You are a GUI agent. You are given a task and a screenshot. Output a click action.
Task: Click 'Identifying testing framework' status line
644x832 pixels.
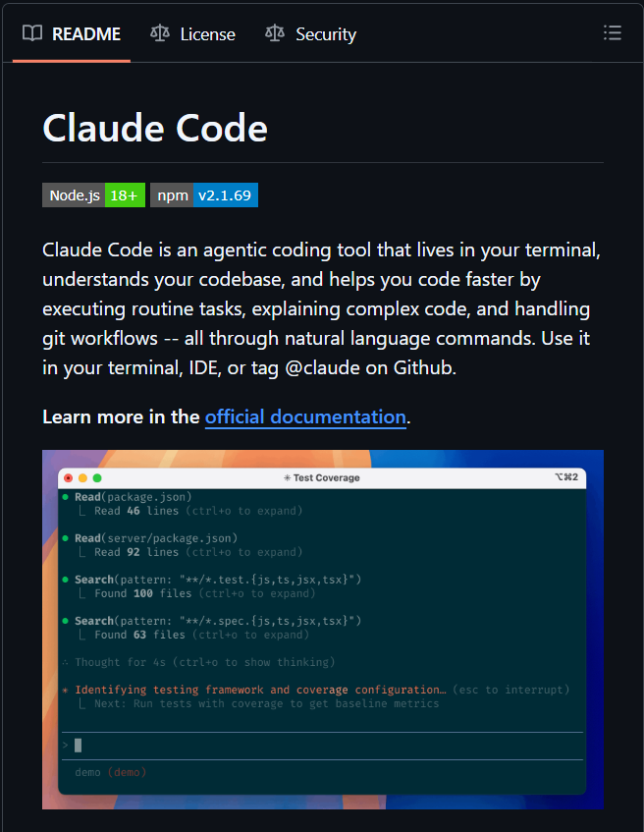[260, 690]
